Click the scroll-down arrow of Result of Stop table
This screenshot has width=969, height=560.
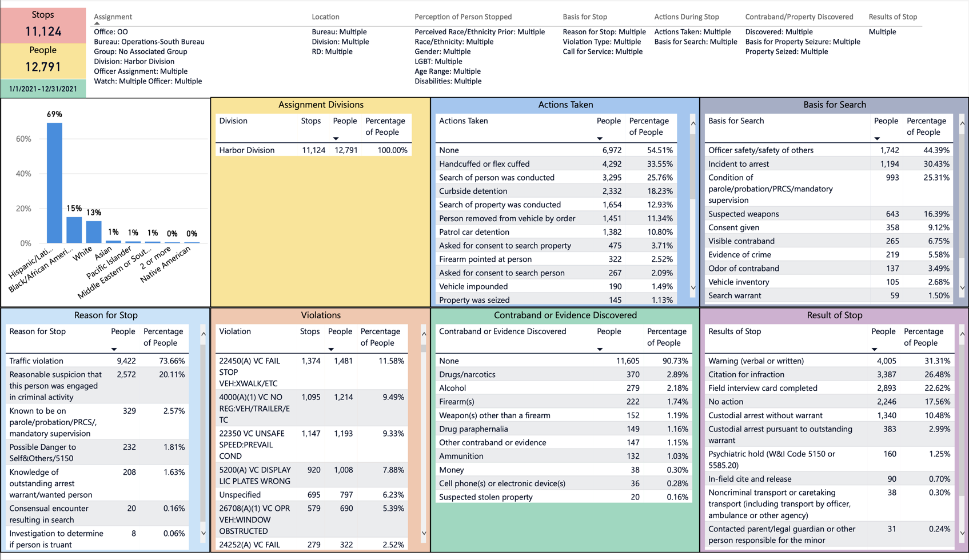tap(962, 533)
